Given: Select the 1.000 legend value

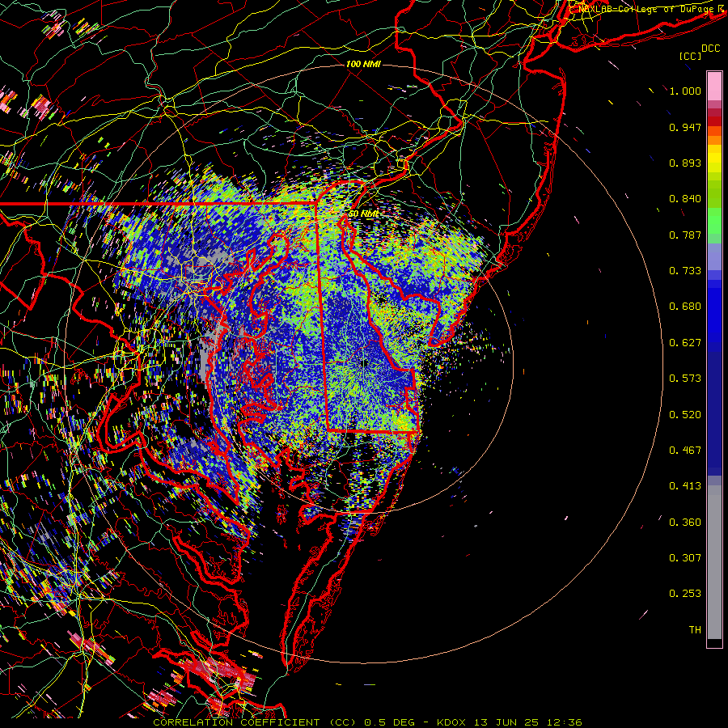Looking at the screenshot, I should click(x=685, y=91).
